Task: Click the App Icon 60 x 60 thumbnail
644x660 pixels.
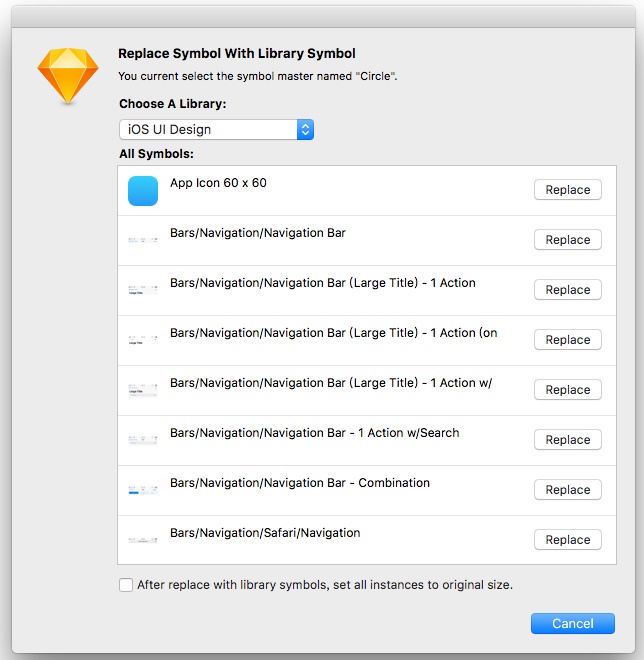Action: tap(143, 191)
